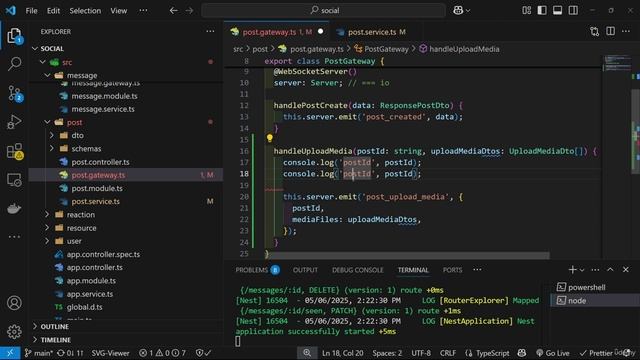Open changes compare icon in editor toolbar

(x=595, y=31)
